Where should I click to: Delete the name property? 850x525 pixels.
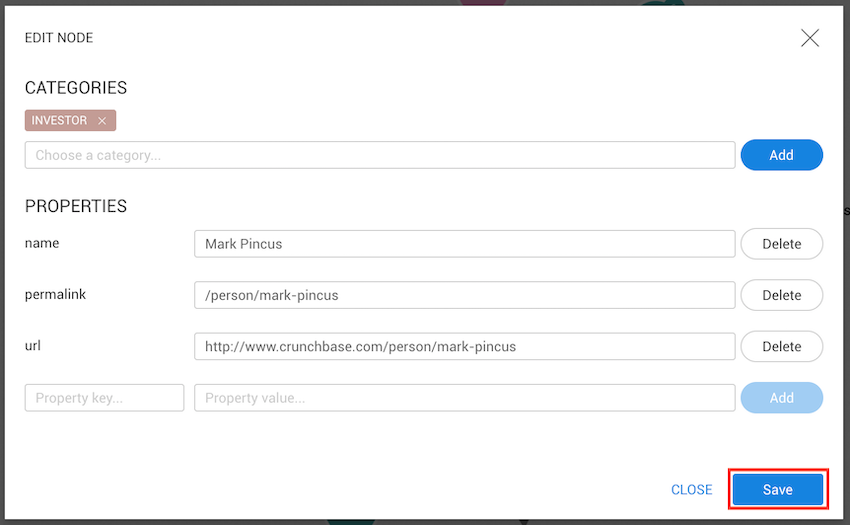point(781,244)
